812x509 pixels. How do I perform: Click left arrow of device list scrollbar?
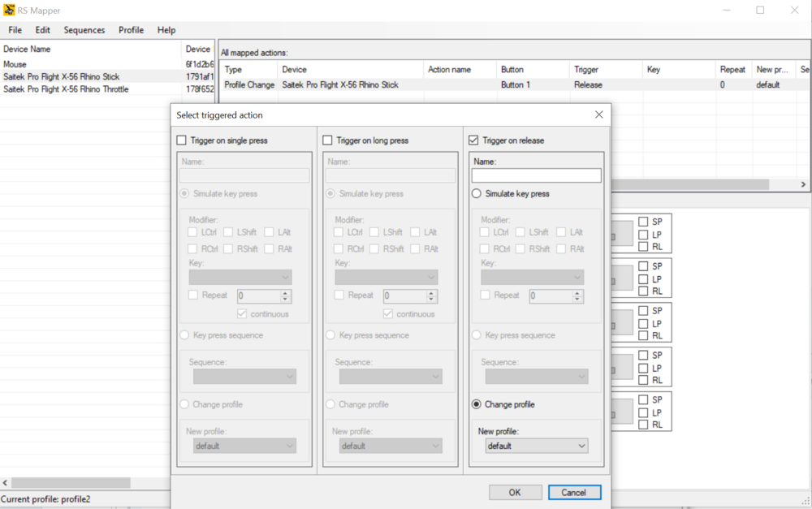click(x=5, y=482)
